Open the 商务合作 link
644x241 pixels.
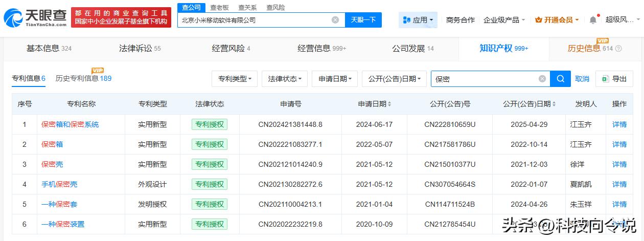(460, 20)
